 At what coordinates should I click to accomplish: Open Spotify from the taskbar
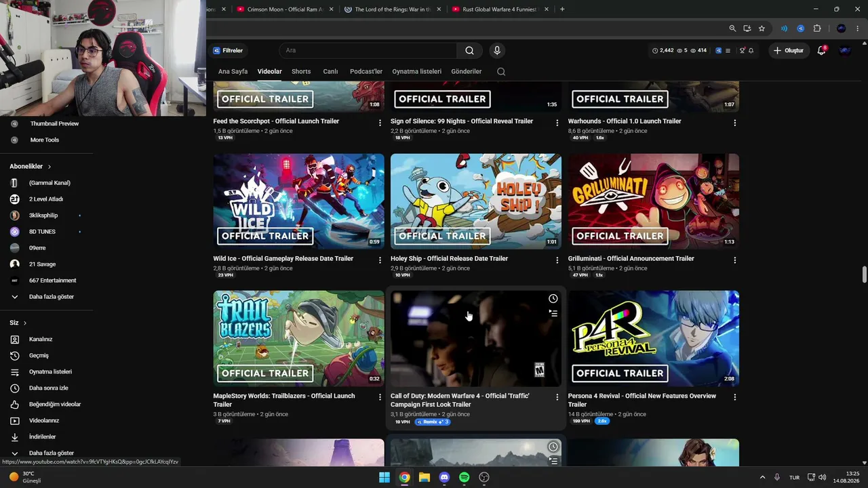(464, 477)
